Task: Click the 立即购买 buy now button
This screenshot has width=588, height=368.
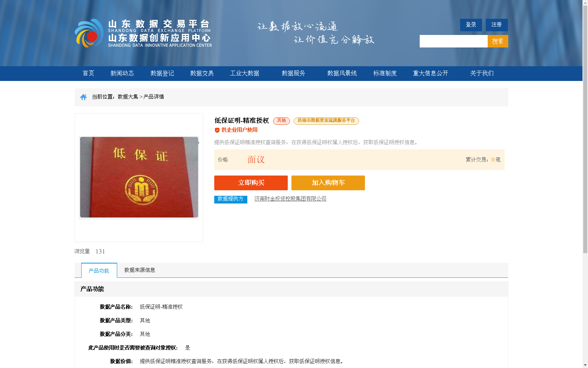Action: (251, 183)
